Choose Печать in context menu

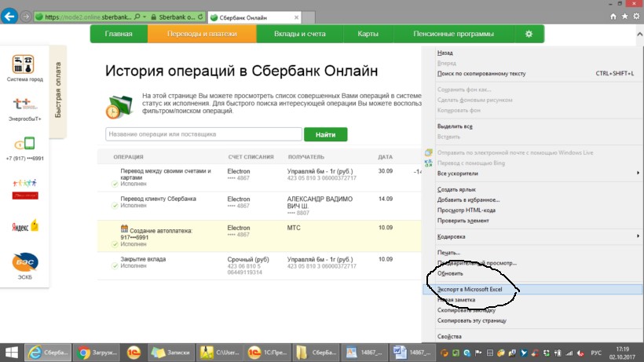tap(448, 252)
